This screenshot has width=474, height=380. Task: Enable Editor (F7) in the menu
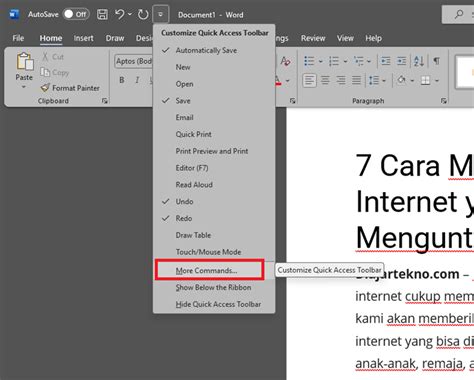(214, 168)
